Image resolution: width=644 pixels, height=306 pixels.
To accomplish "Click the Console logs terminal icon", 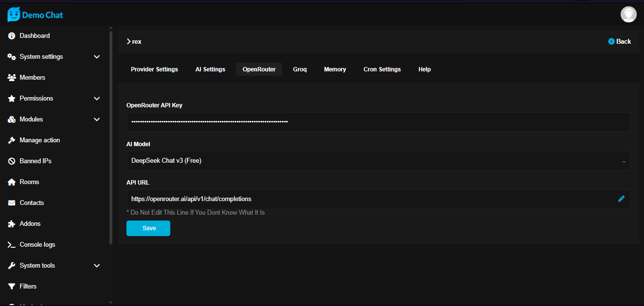I will click(12, 245).
